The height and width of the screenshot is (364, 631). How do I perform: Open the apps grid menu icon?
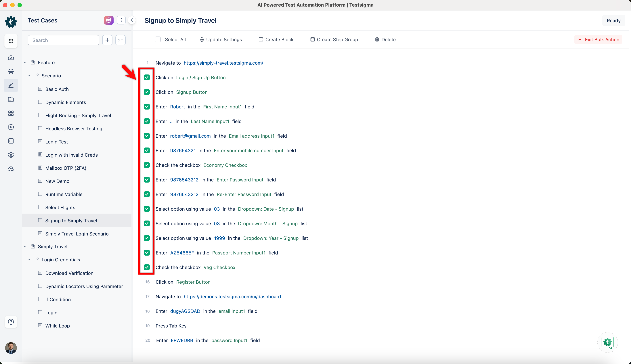11,41
